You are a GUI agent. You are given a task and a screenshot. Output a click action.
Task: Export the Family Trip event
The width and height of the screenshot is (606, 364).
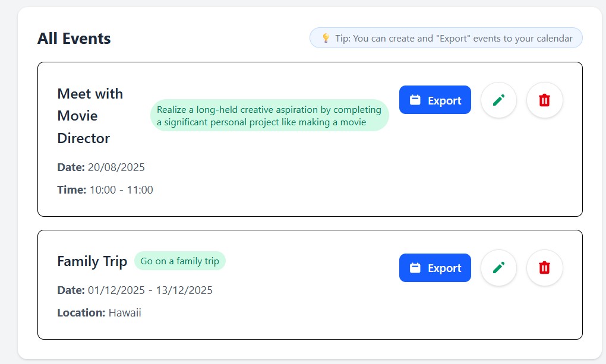point(435,268)
